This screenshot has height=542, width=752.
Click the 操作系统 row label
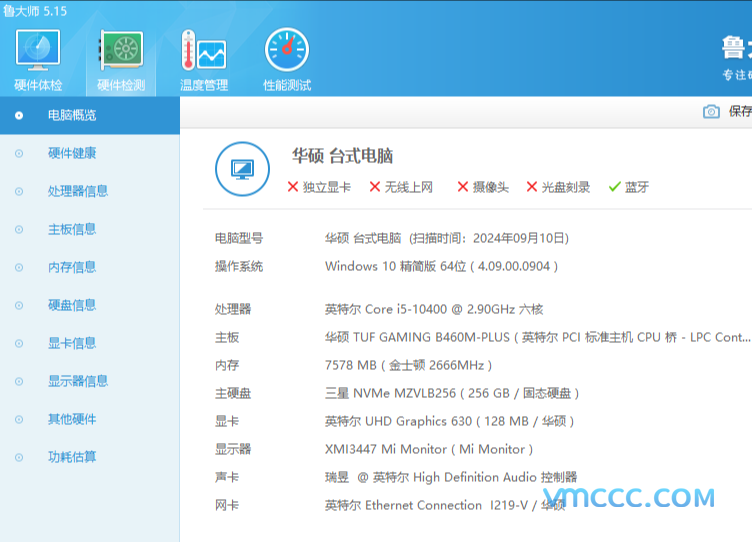point(239,267)
